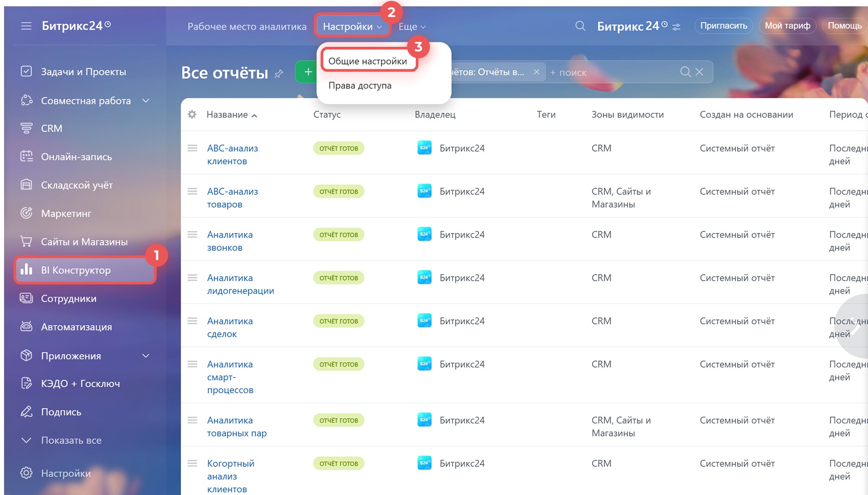Open Сотрудники in the sidebar

[68, 298]
